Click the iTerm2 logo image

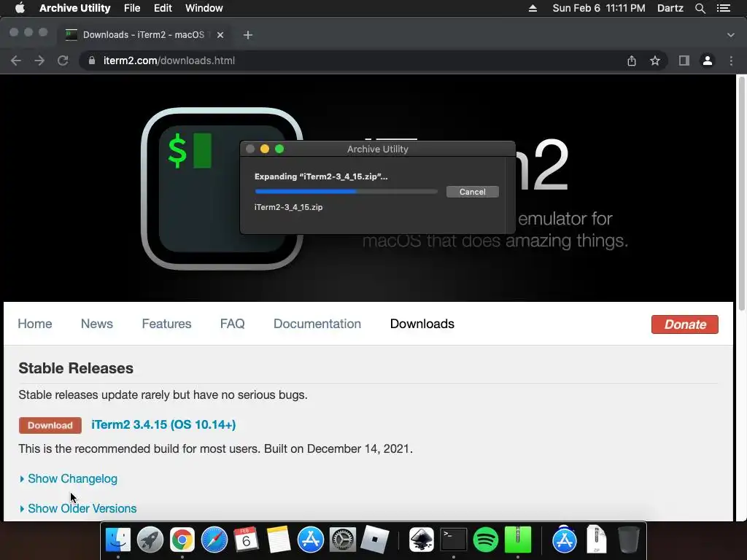(x=222, y=189)
